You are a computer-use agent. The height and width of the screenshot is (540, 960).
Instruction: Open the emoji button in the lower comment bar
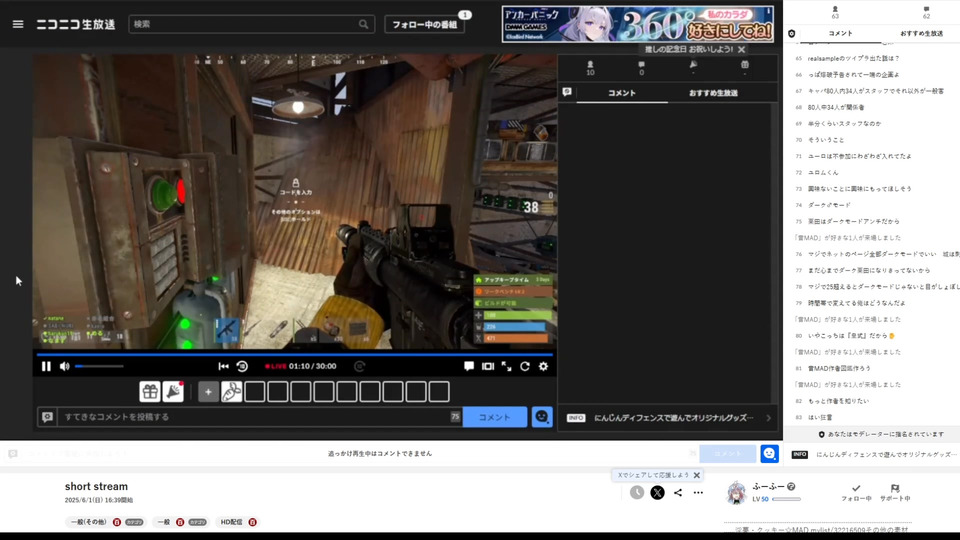tap(770, 453)
